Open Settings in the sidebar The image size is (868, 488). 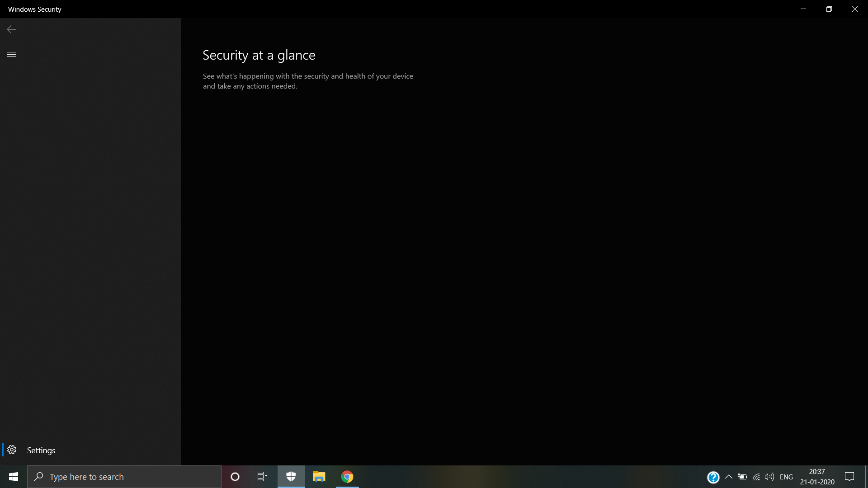[x=90, y=450]
